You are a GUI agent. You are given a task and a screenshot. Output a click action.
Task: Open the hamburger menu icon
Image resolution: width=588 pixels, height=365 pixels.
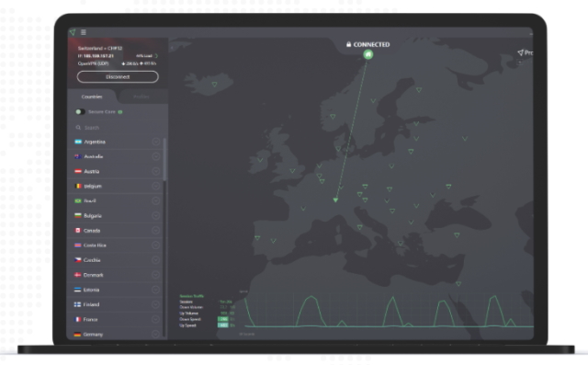(84, 32)
